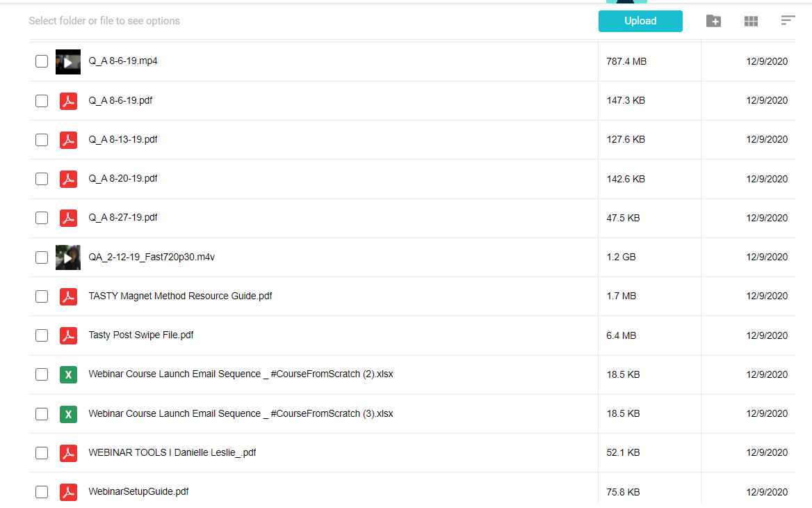Check the Q_A 8-27-19.pdf checkbox

pos(42,218)
